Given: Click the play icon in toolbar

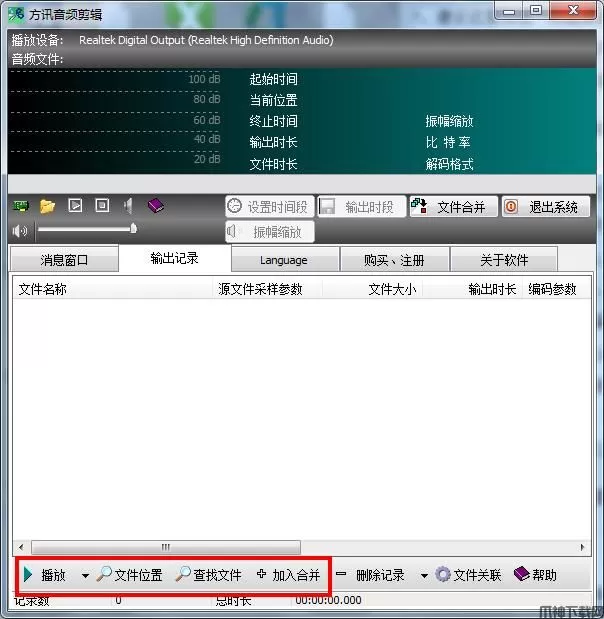Looking at the screenshot, I should click(x=75, y=205).
